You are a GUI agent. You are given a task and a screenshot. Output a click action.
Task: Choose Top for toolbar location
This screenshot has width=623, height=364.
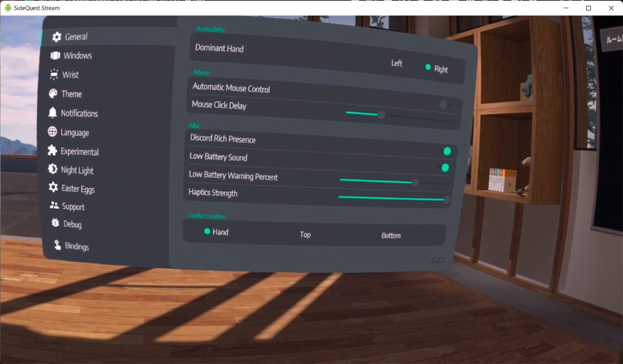294,234
